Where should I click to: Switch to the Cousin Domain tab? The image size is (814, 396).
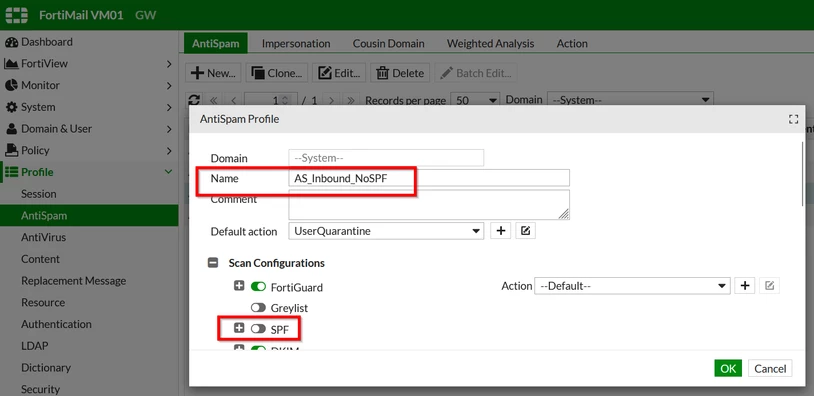point(388,44)
